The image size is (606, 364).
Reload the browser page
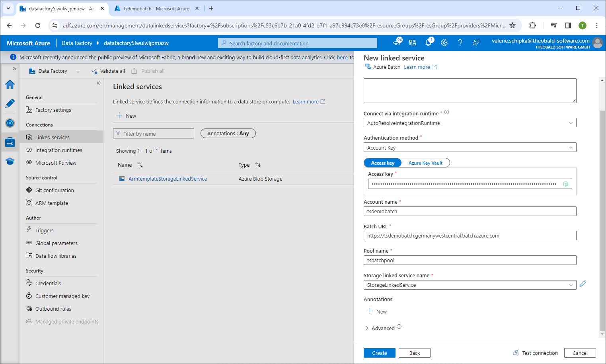tap(38, 25)
